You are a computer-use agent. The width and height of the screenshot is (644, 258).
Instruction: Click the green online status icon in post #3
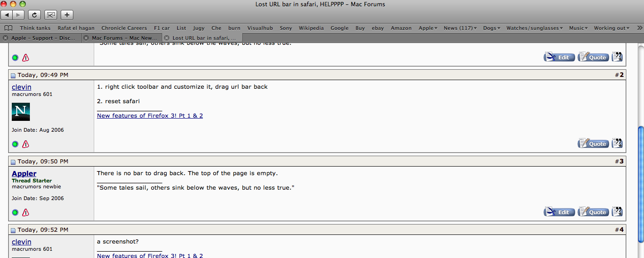click(15, 212)
